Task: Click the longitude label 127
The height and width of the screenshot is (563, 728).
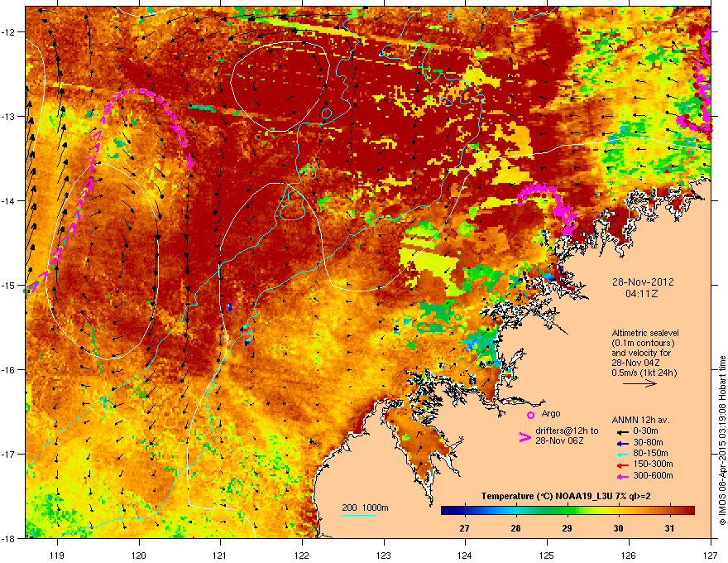Action: tap(711, 555)
